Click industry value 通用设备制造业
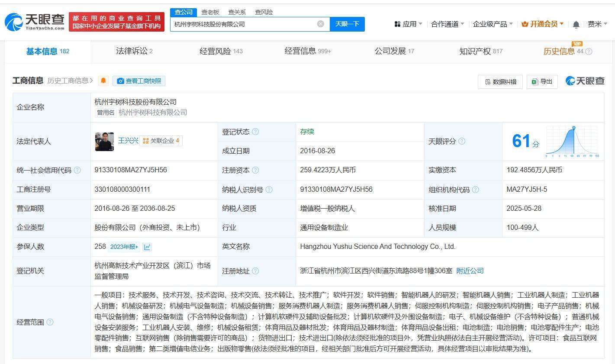The image size is (615, 364). 324,227
